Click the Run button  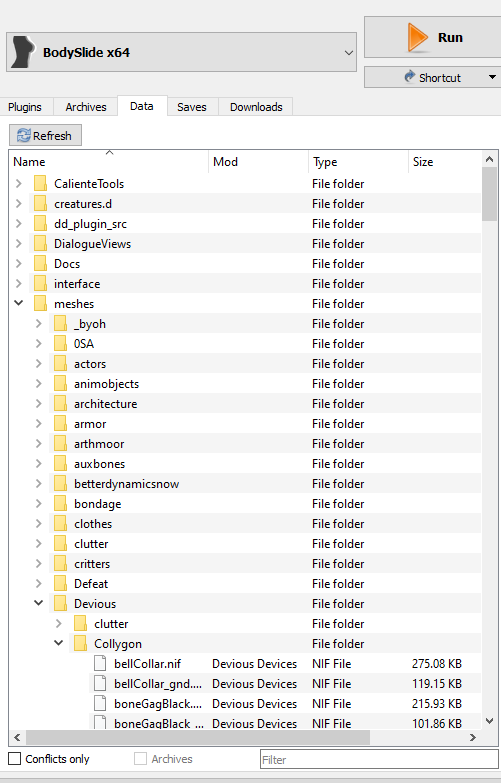(x=433, y=37)
